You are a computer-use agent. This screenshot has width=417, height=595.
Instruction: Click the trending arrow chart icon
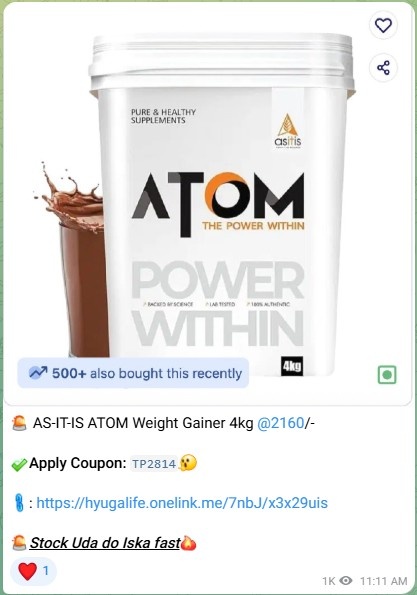pos(38,373)
